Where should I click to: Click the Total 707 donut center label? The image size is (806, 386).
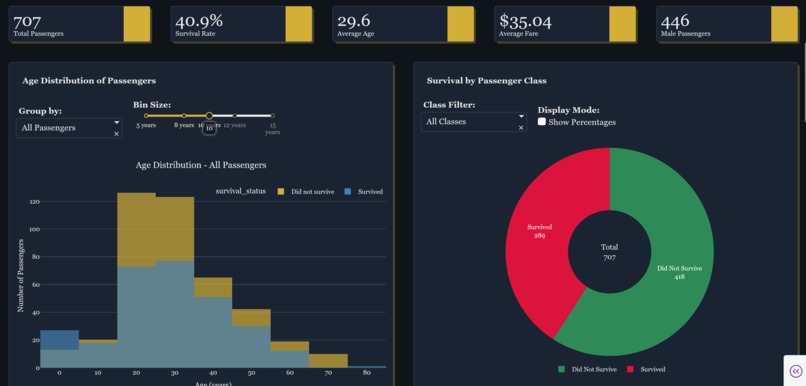(x=610, y=252)
